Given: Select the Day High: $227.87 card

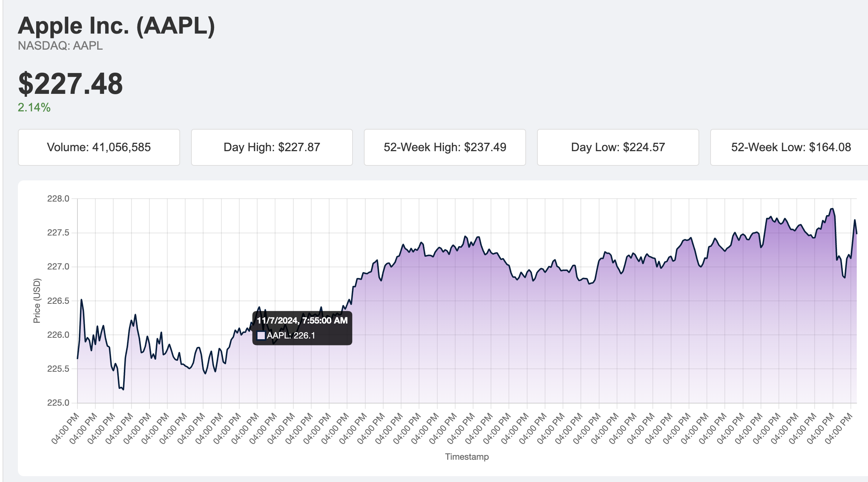Looking at the screenshot, I should tap(271, 147).
